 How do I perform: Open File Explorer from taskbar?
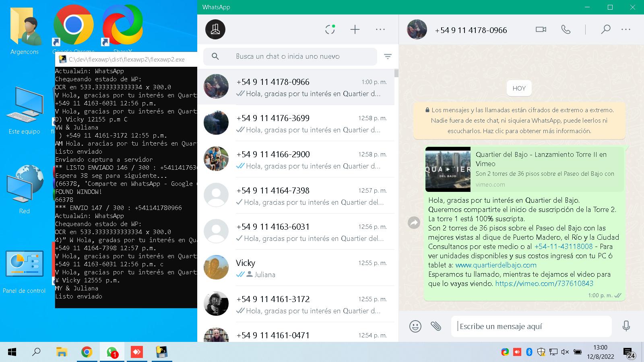pyautogui.click(x=62, y=352)
